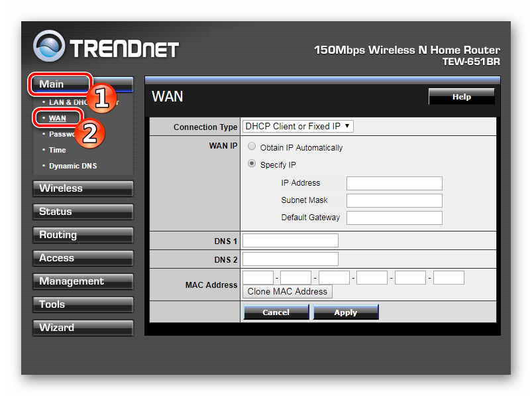Click the Connection Type label
Screen dimensions: 532x396
point(205,127)
